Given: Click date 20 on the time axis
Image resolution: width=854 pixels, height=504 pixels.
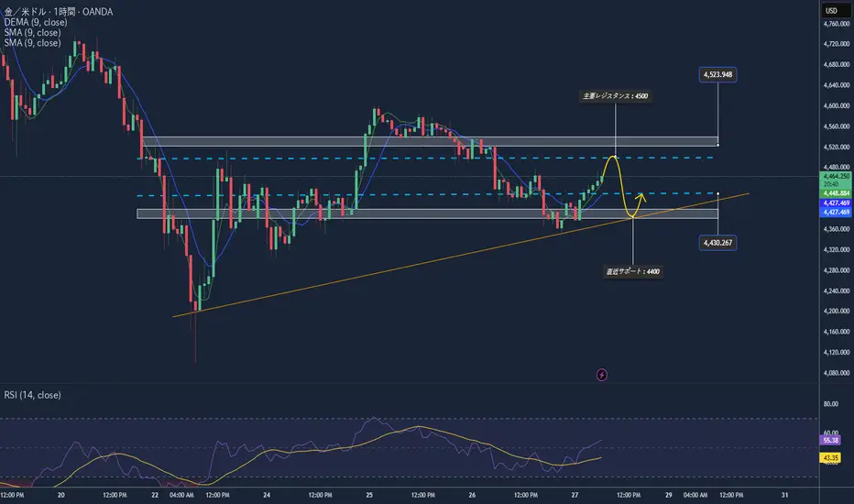Looking at the screenshot, I should point(61,495).
